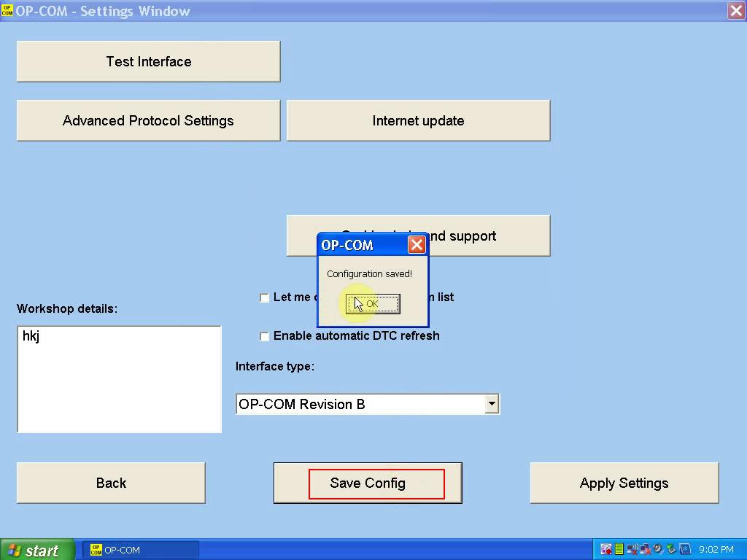Click the leftmost tray icon with the red dot
The width and height of the screenshot is (747, 560).
click(x=606, y=549)
